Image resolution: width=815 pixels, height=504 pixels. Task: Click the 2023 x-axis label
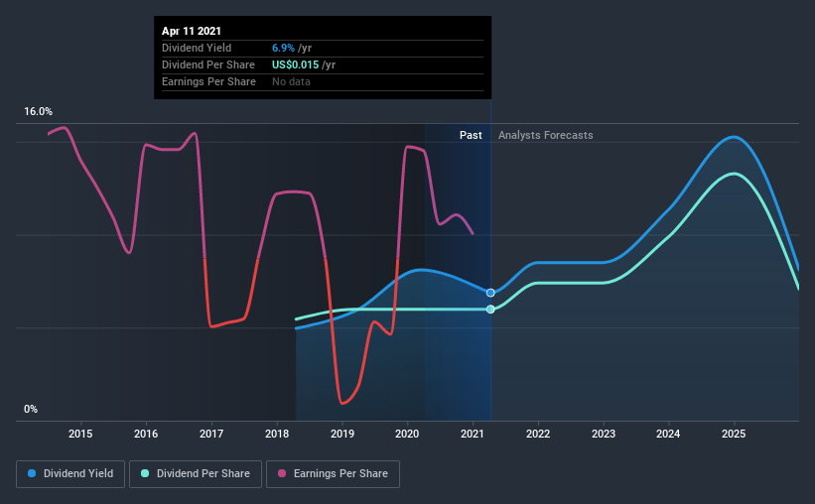tap(604, 434)
